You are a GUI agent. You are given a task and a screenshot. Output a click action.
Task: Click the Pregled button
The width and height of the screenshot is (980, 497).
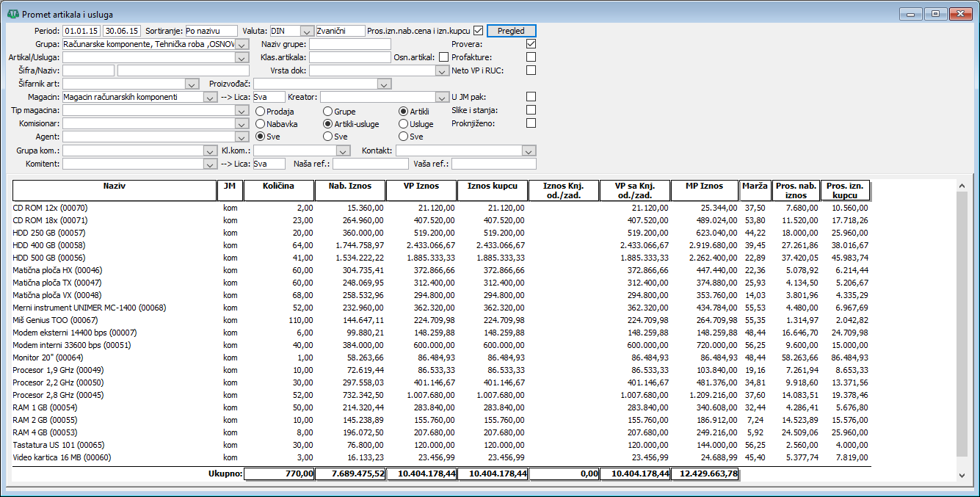pyautogui.click(x=511, y=31)
